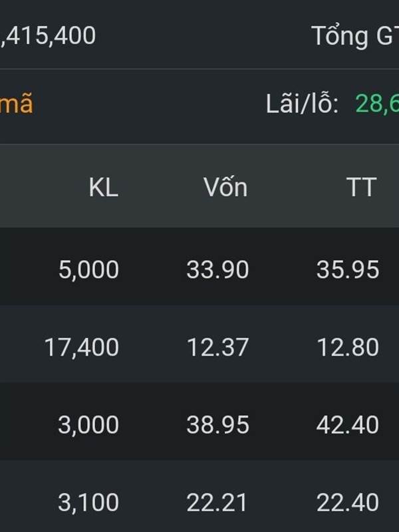399x532 pixels.
Task: Tap market price 42.40
Action: 348,425
